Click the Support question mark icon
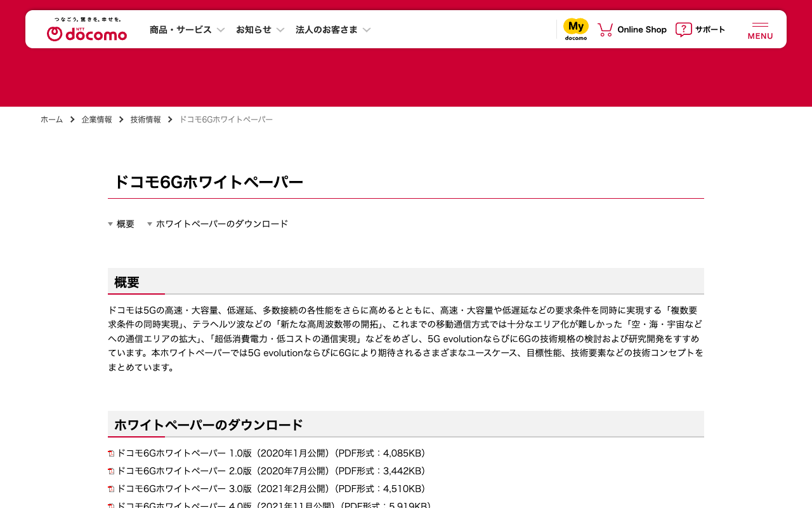812x508 pixels. coord(683,29)
